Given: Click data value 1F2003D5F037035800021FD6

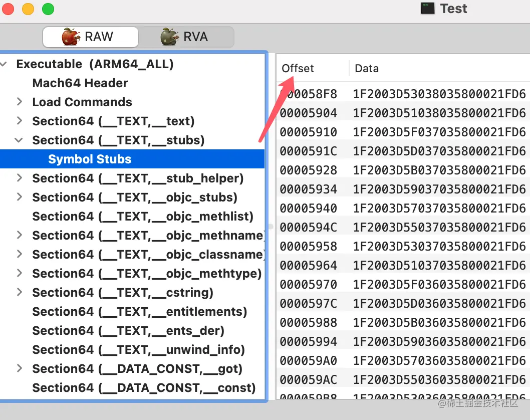Looking at the screenshot, I should [439, 132].
